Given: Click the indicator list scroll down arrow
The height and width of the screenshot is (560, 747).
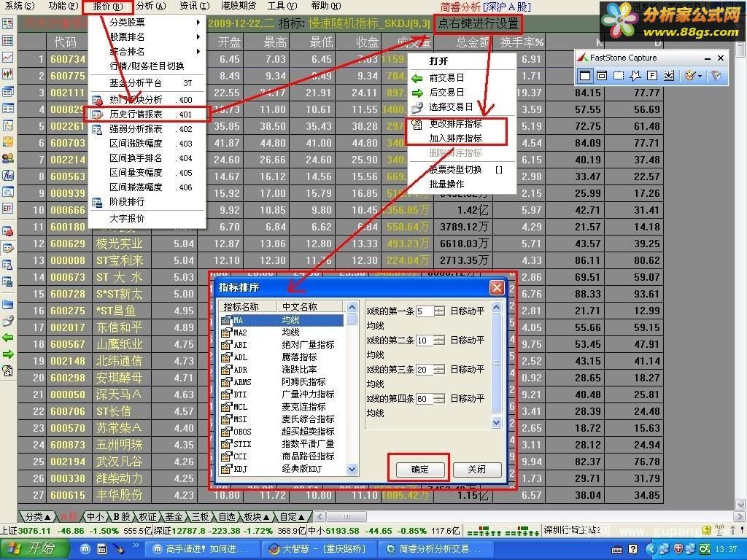Looking at the screenshot, I should pyautogui.click(x=352, y=469).
